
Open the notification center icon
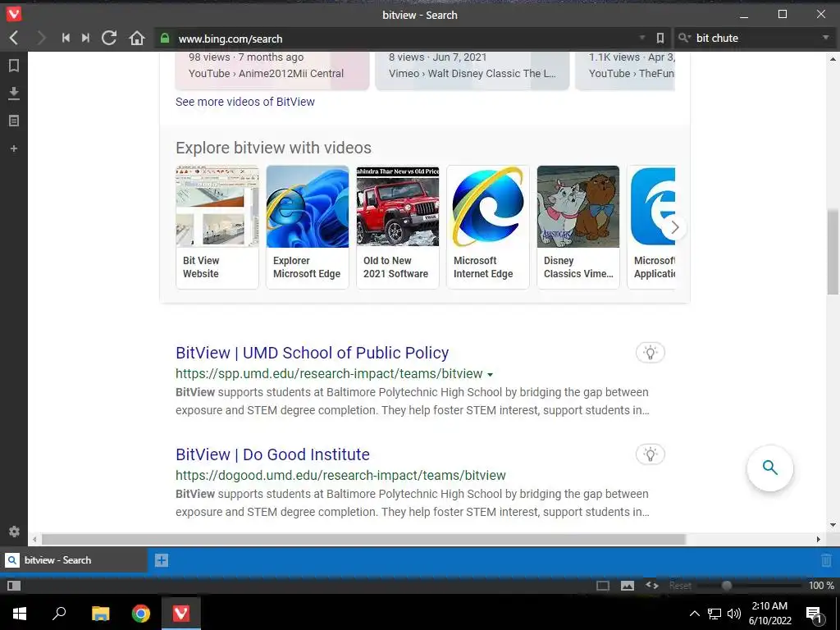coord(814,614)
